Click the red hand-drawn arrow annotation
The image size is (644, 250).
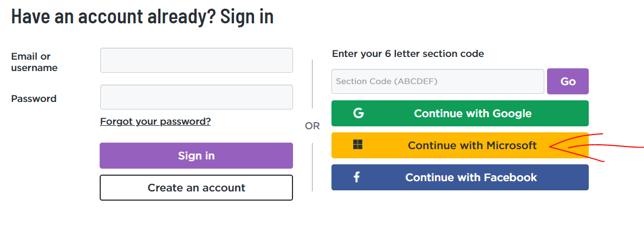pyautogui.click(x=596, y=147)
